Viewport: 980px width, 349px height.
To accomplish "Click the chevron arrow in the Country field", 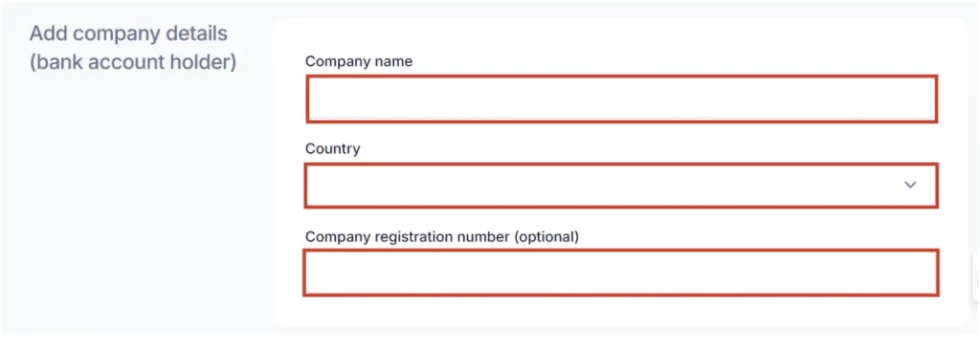I will coord(910,185).
